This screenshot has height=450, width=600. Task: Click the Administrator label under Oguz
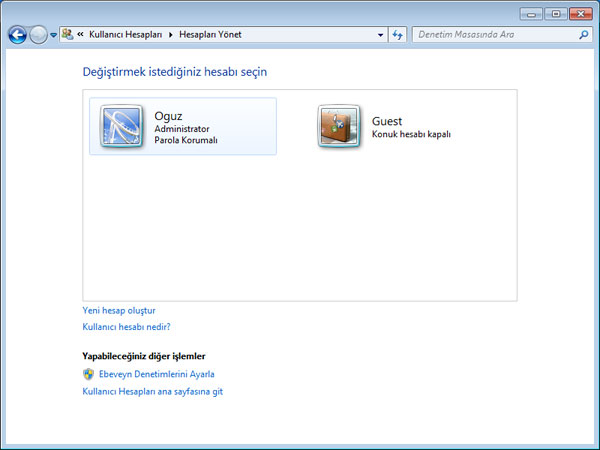pos(182,129)
